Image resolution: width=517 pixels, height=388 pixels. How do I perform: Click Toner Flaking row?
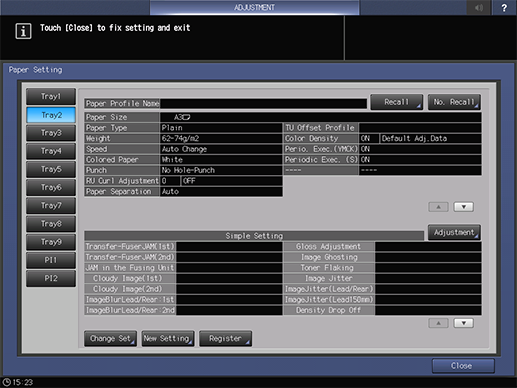(382, 268)
